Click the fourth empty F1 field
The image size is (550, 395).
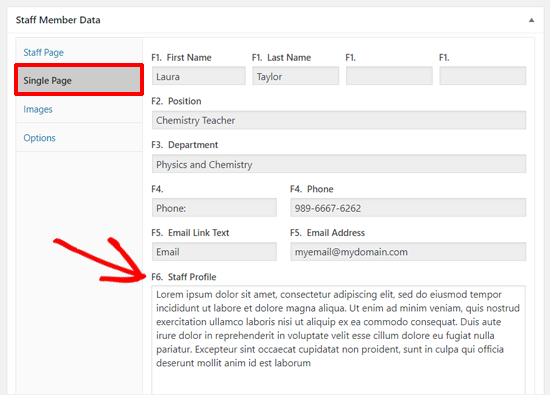coord(483,76)
